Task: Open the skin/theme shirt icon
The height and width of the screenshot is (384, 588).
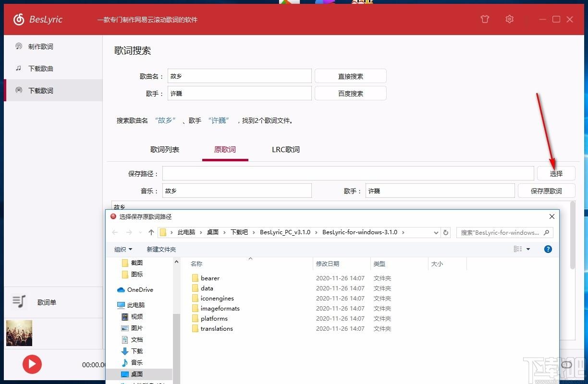Action: tap(485, 19)
